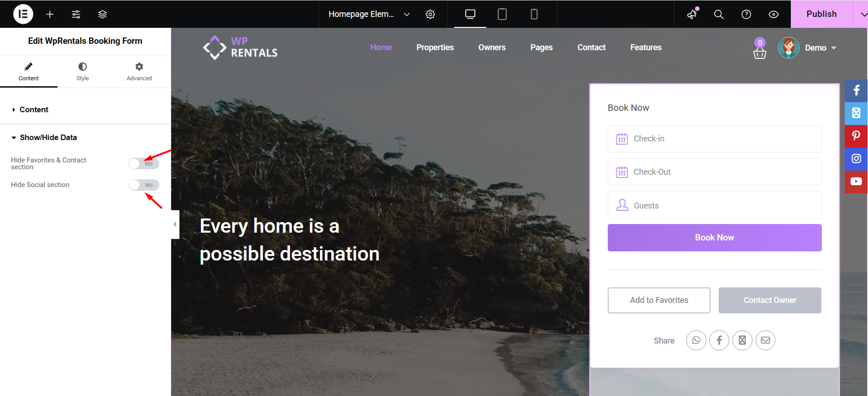Switch to tablet responsive view
Screen dimensions: 868x396
(502, 14)
